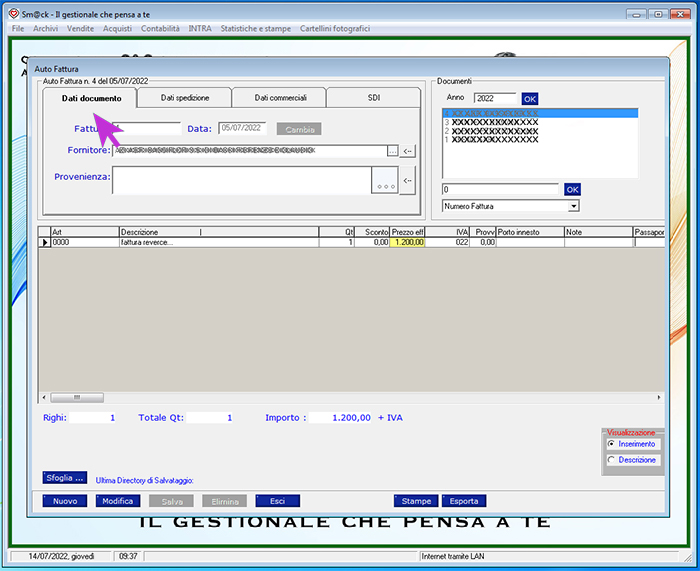The image size is (700, 571).
Task: Open the Acquisti menu
Action: (117, 29)
